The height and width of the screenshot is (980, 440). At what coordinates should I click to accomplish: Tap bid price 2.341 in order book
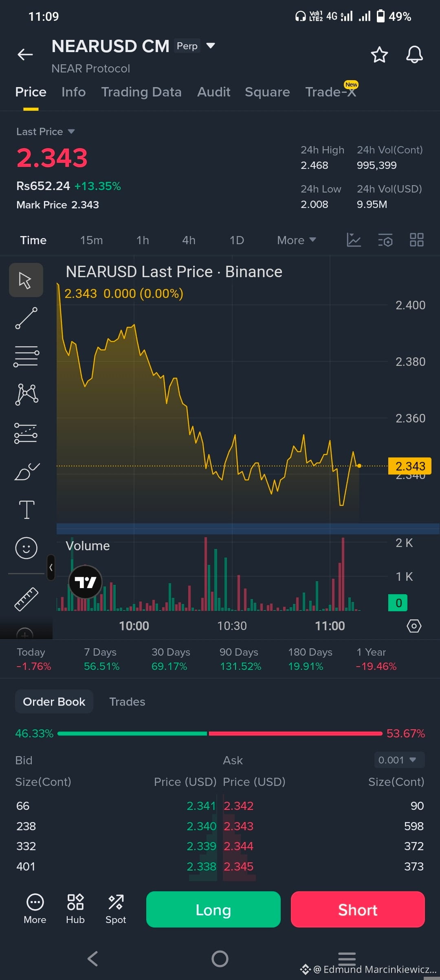201,806
